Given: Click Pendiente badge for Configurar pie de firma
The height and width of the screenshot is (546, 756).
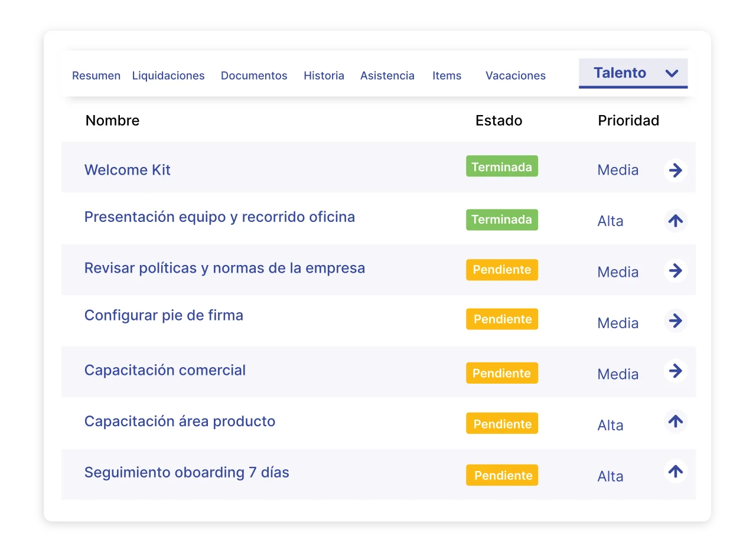Looking at the screenshot, I should (502, 319).
